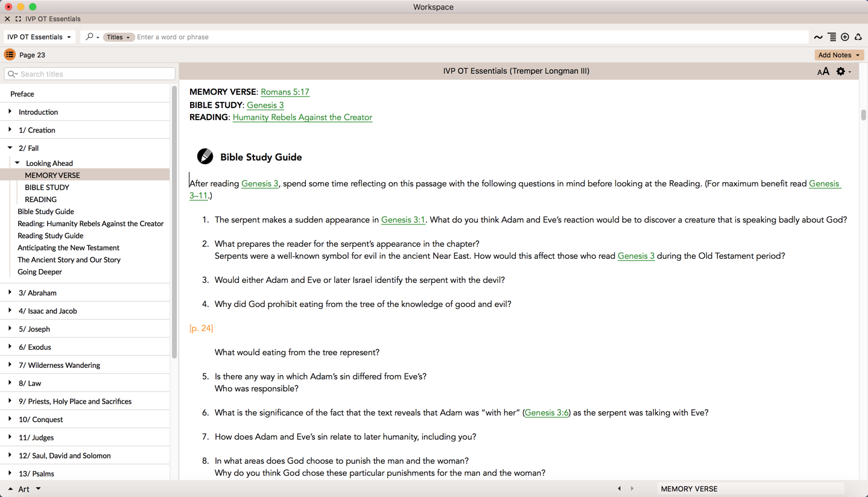Click magnifier icon in Search titles field

13,74
